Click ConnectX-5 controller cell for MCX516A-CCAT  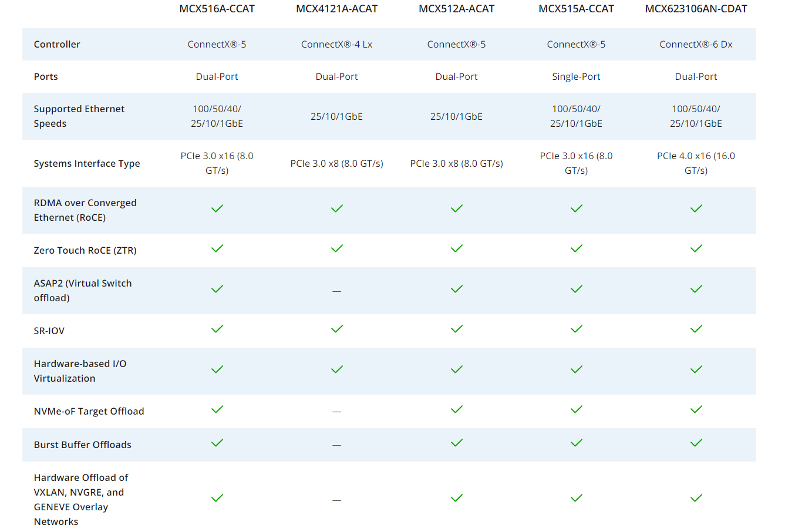[217, 44]
